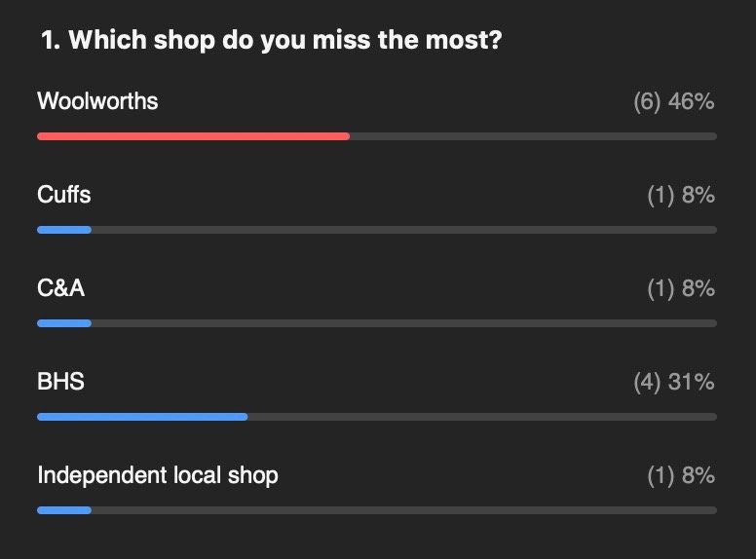Screen dimensions: 756x559
Task: Click Cuffs vote count (1) 8%
Action: pyautogui.click(x=680, y=195)
